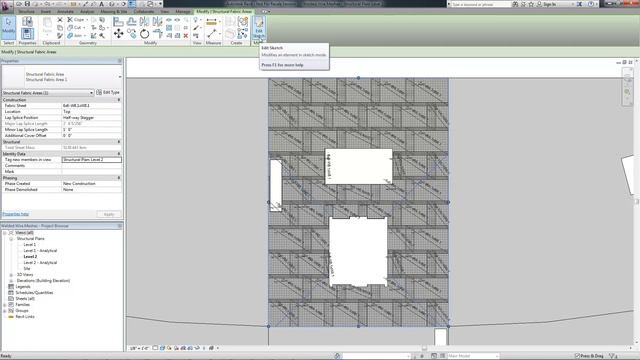Collapse the Construction properties group

(x=119, y=100)
